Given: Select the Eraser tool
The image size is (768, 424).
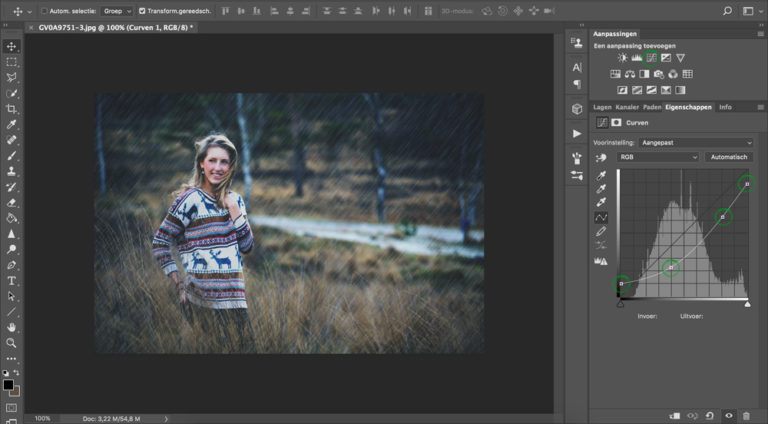Looking at the screenshot, I should (x=11, y=203).
